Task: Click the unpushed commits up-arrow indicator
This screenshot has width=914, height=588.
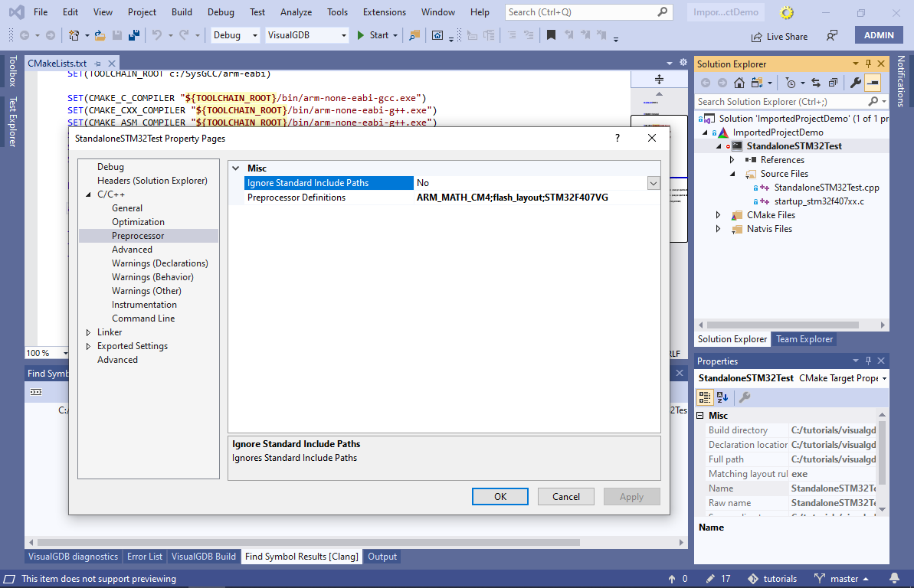Action: pos(678,579)
